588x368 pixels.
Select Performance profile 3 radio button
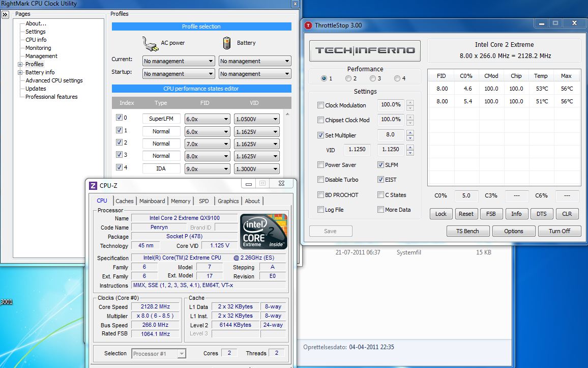click(x=373, y=78)
